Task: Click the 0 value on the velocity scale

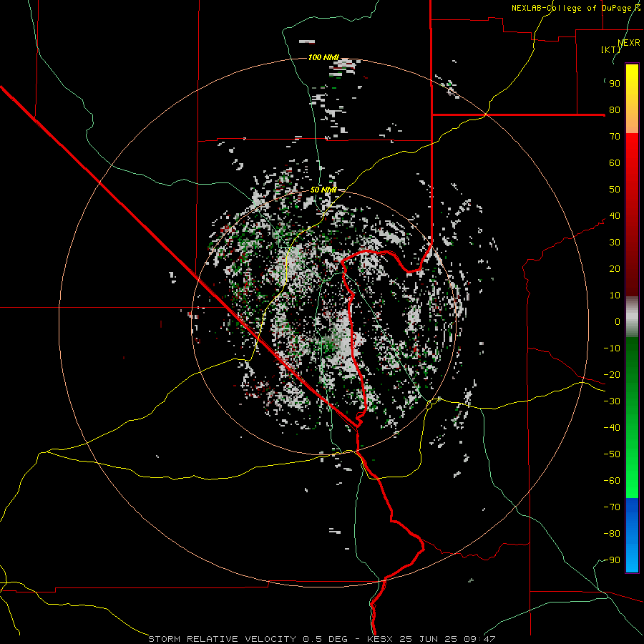Action: click(x=618, y=322)
